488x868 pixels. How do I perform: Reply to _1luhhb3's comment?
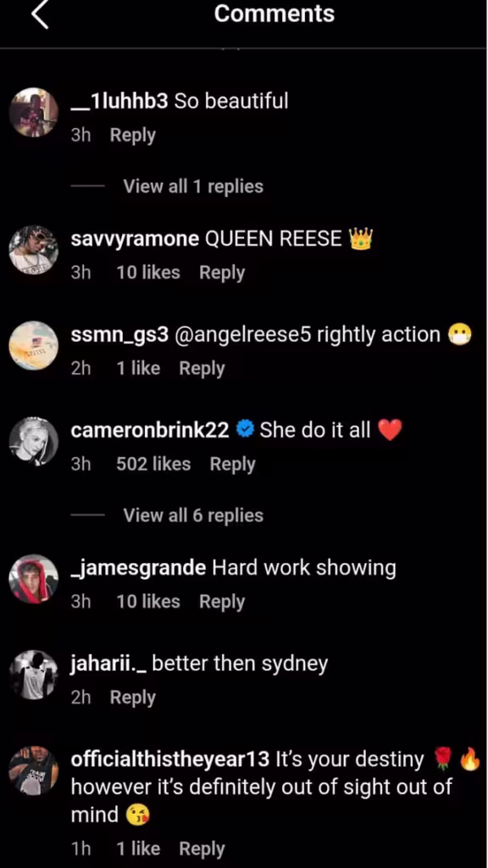coord(133,136)
